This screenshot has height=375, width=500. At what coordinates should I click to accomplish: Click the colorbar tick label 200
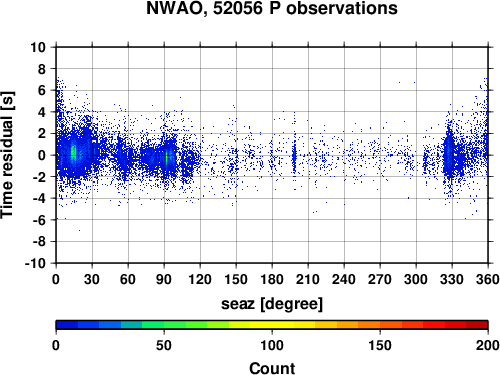[488, 345]
